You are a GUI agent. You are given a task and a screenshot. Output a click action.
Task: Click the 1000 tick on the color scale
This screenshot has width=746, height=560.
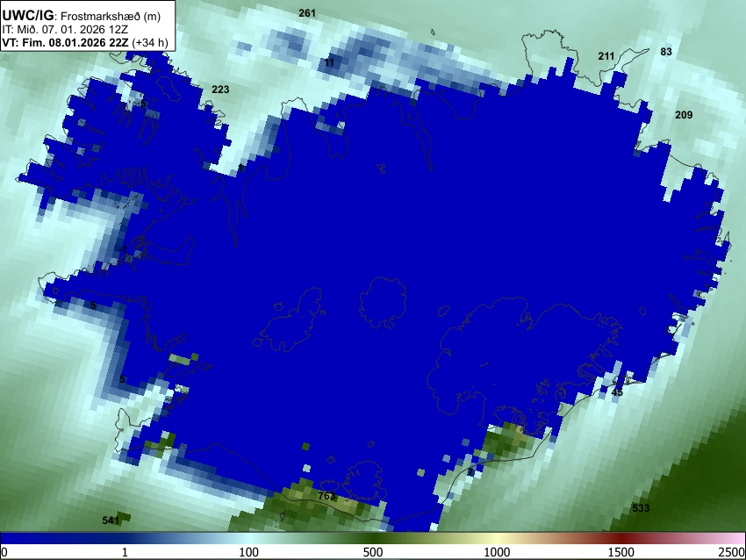click(x=497, y=552)
